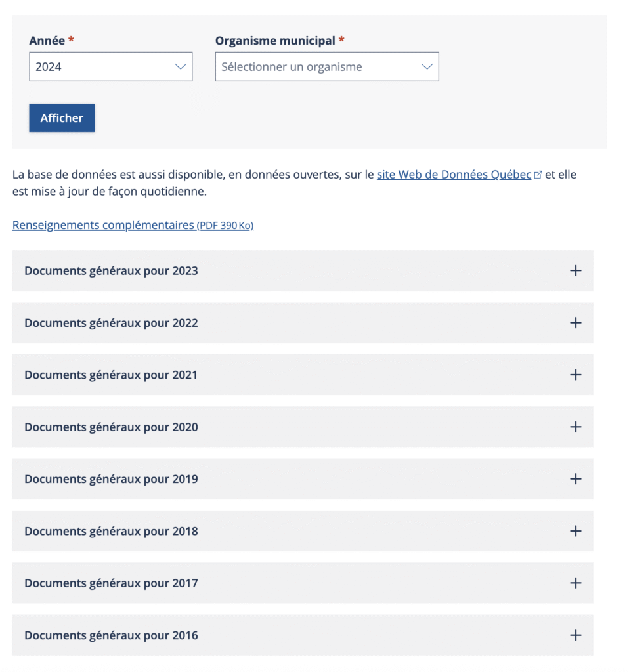Viewport: 629px width, 672px height.
Task: Click the plus icon for 2016 documents
Action: point(576,635)
